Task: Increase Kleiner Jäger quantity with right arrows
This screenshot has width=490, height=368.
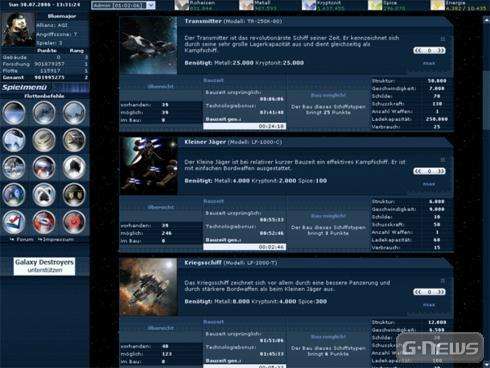Action: pos(441,171)
